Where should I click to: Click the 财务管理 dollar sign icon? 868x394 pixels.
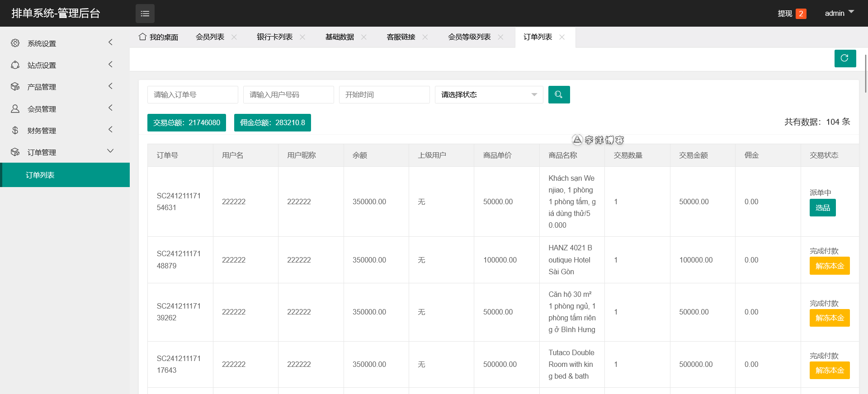click(15, 131)
